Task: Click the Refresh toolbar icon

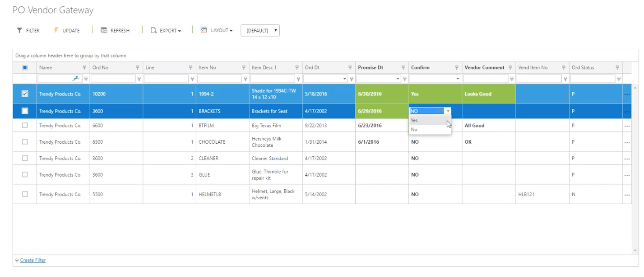Action: pos(104,31)
